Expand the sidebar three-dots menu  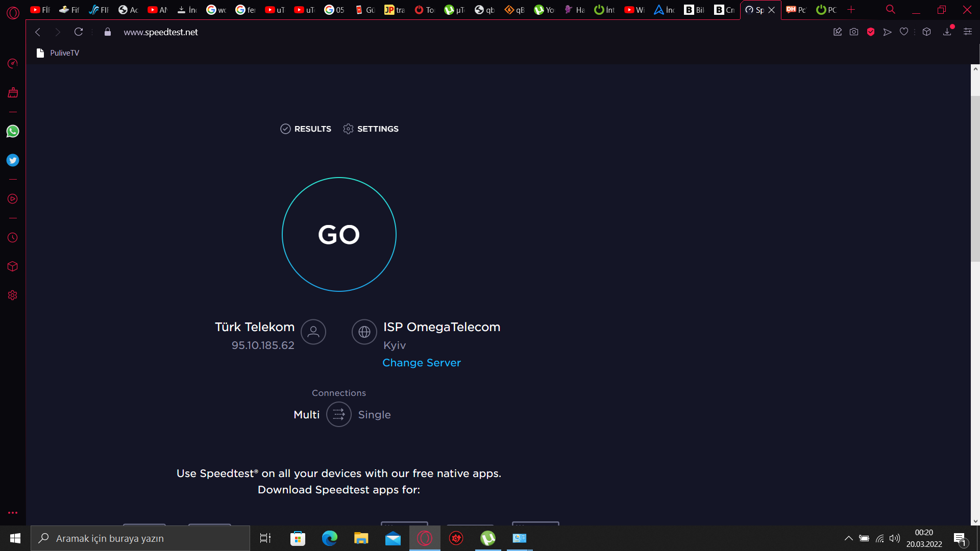point(13,513)
